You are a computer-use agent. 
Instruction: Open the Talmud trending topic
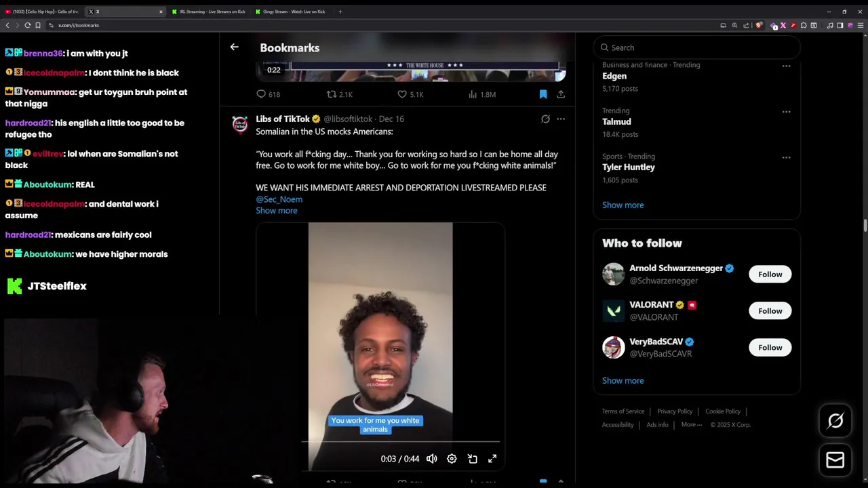pos(616,121)
